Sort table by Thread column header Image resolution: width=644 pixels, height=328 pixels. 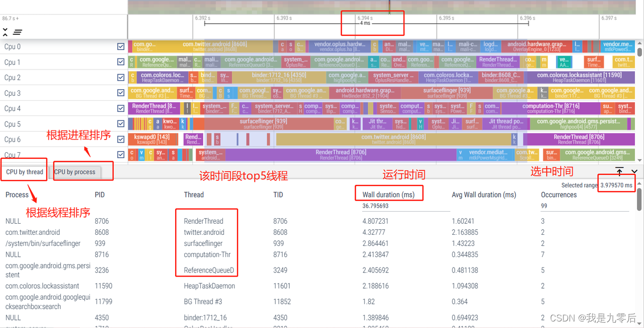click(194, 194)
